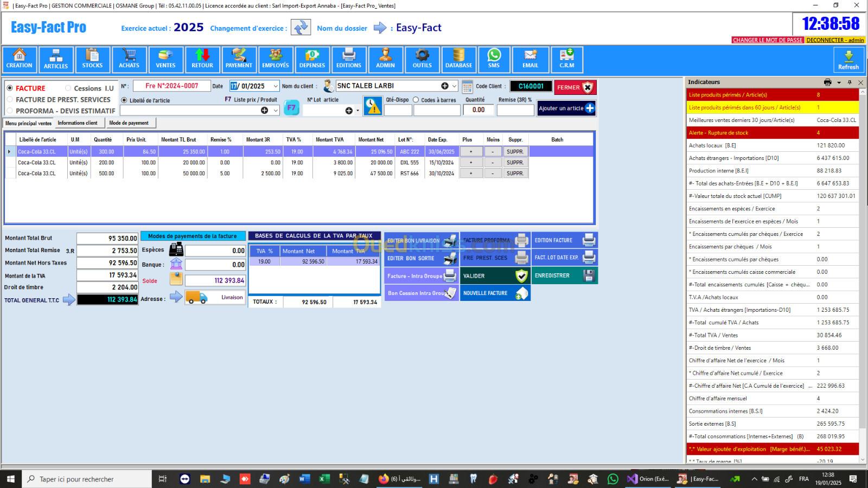Open the PAYEMENT module
The image size is (868, 488).
[x=239, y=59]
